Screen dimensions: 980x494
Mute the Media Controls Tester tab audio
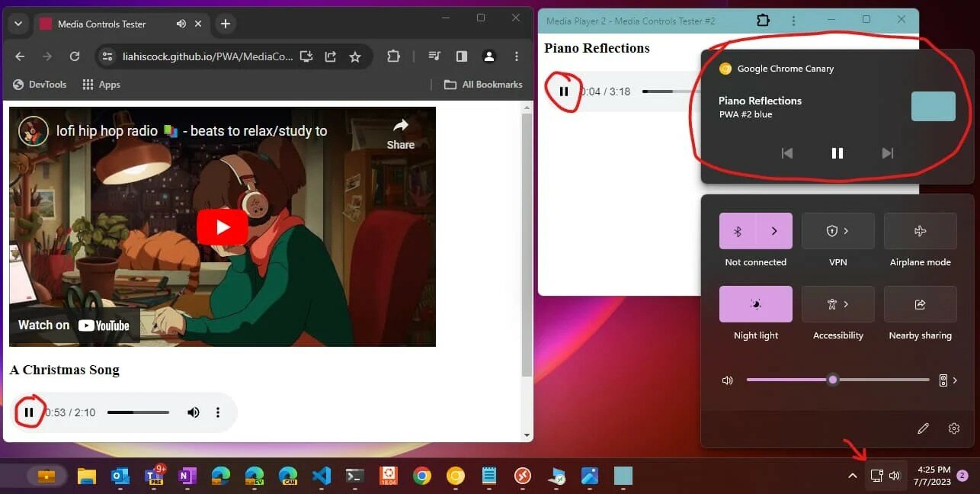[x=181, y=24]
